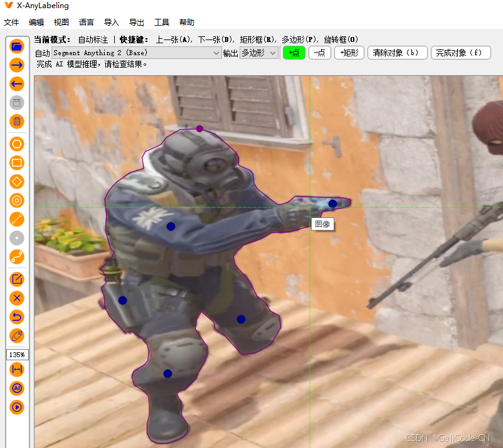Open the 视图 menu
The height and width of the screenshot is (448, 503).
tap(61, 23)
